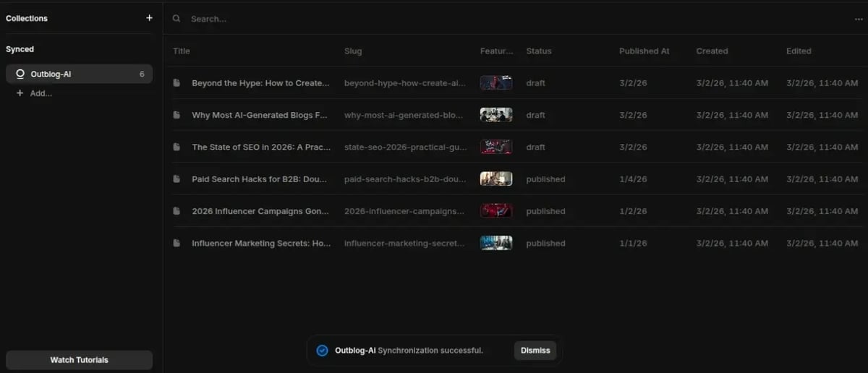Click slug 'paid-search-hacks-b2b-dou...'

coord(405,179)
